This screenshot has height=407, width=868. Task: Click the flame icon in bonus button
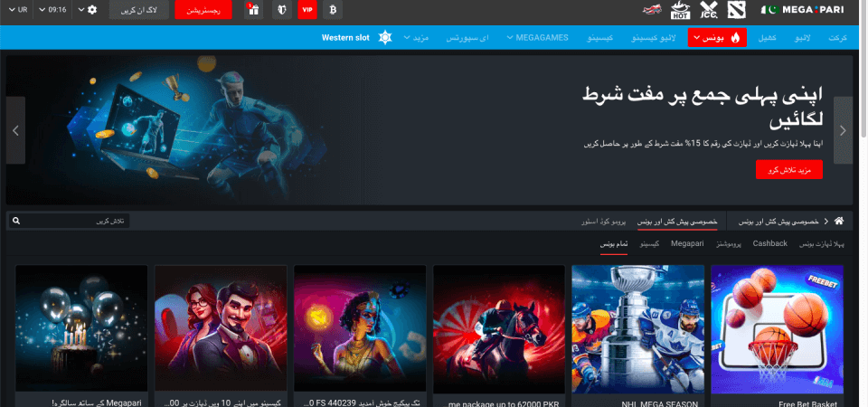pyautogui.click(x=735, y=38)
